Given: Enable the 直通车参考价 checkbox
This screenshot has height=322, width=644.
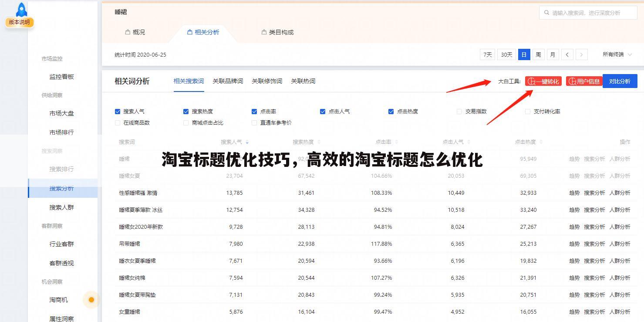Looking at the screenshot, I should tap(254, 123).
